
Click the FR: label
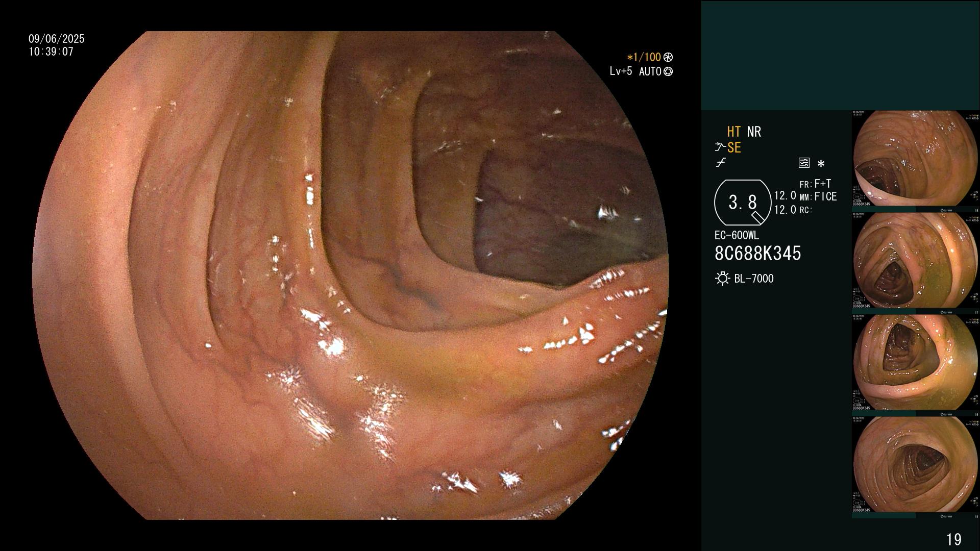pos(805,185)
